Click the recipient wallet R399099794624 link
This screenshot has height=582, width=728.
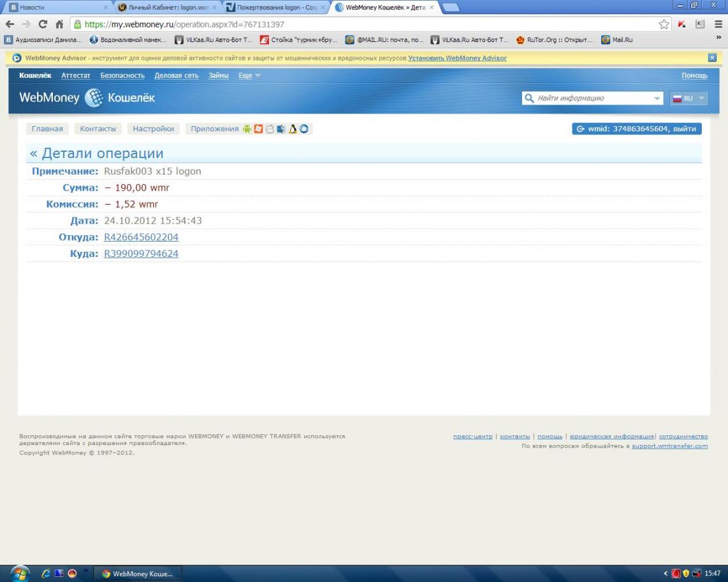click(x=141, y=254)
